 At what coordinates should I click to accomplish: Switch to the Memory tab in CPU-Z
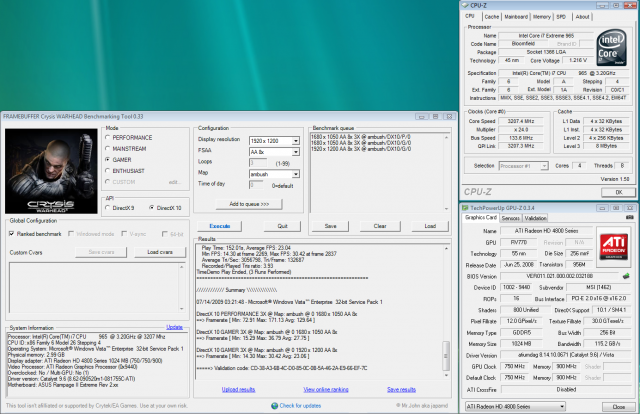542,17
